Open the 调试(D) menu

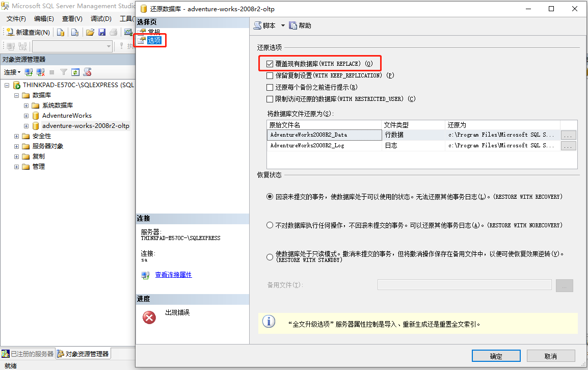(101, 19)
